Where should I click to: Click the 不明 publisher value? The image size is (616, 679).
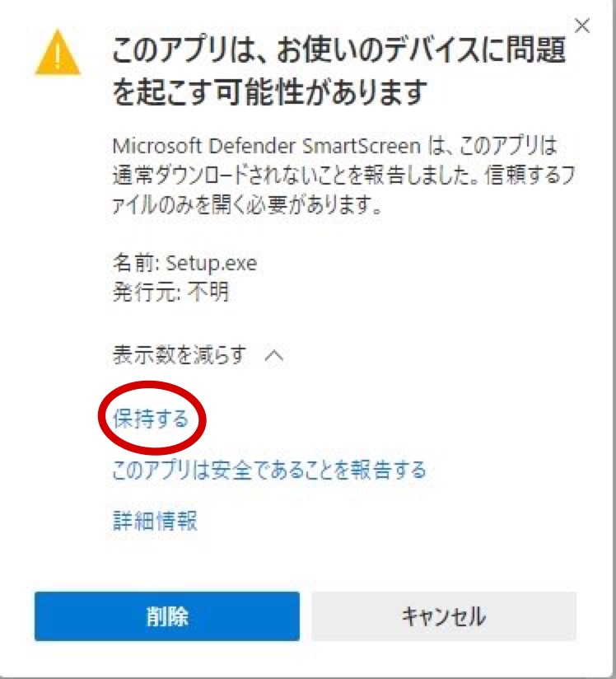pos(208,293)
